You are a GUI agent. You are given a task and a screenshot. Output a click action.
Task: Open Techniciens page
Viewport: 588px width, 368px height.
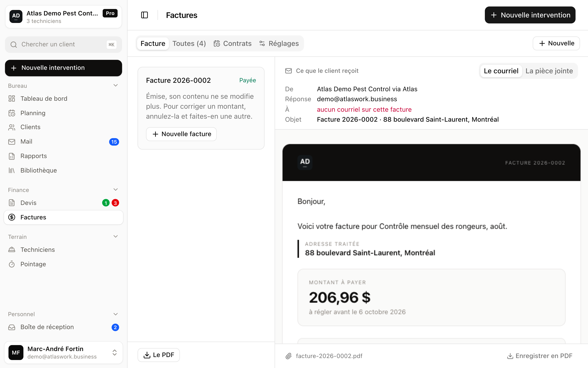pos(63,250)
